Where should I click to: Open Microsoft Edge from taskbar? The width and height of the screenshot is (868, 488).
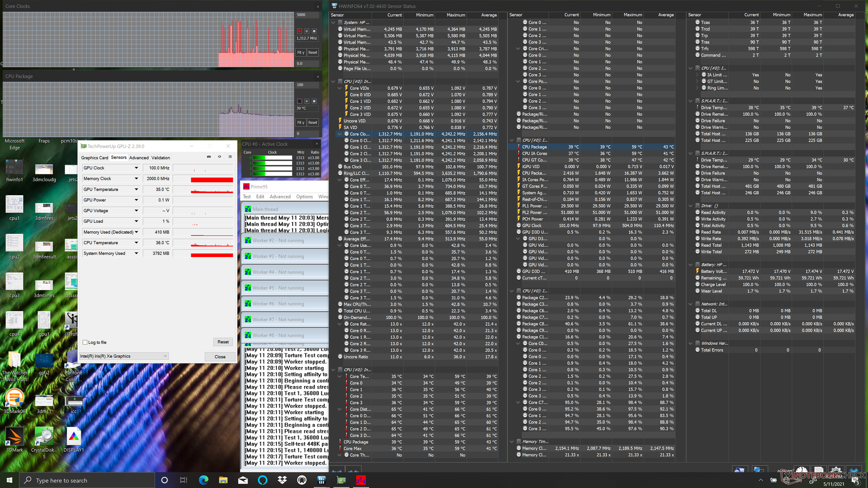point(203,480)
